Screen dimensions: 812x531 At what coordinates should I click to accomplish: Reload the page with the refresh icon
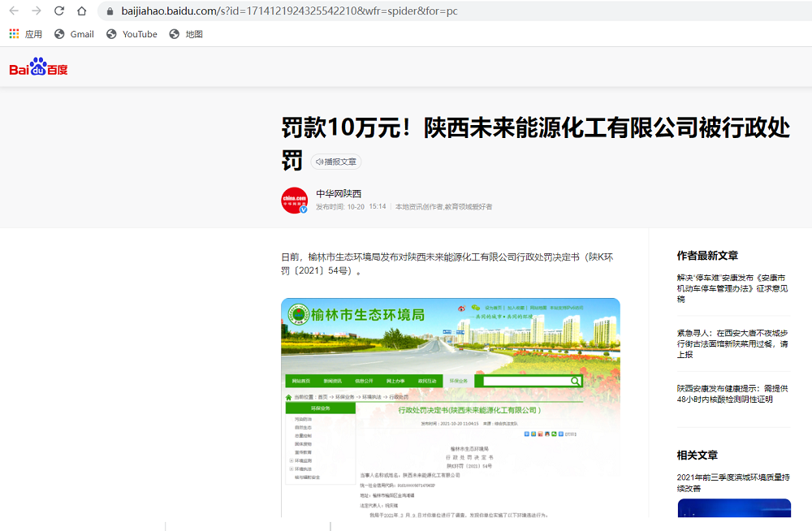point(59,11)
